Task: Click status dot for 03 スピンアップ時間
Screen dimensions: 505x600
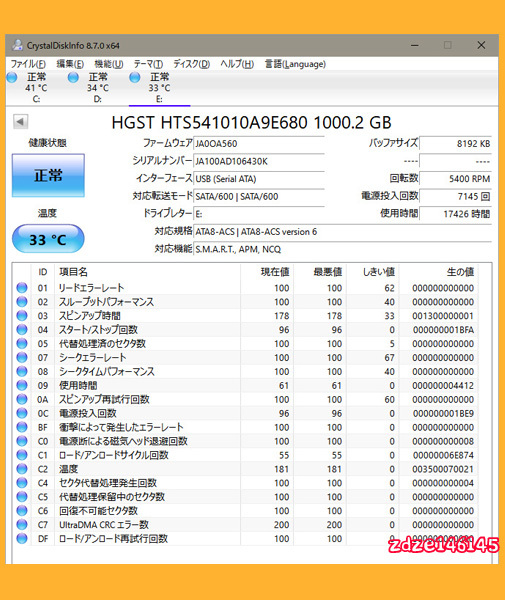Action: tap(22, 316)
